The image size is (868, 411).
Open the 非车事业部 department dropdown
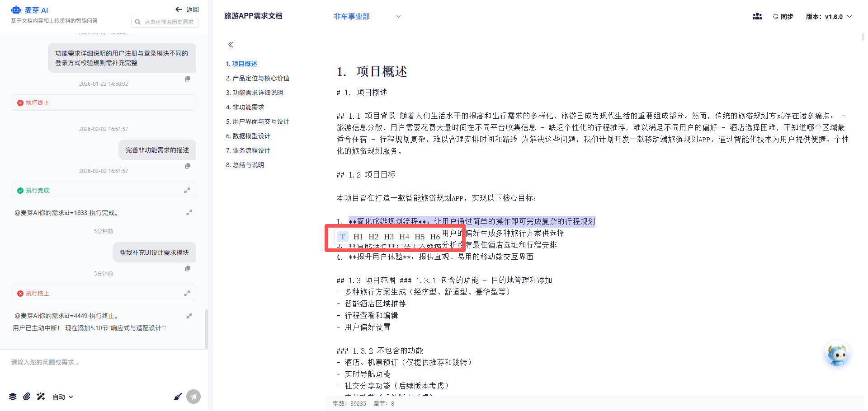coord(367,16)
